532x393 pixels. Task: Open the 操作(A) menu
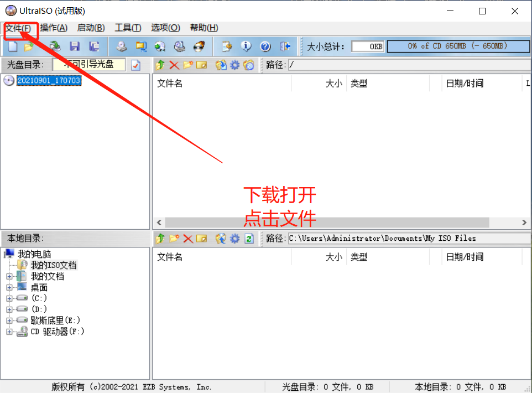tap(54, 28)
